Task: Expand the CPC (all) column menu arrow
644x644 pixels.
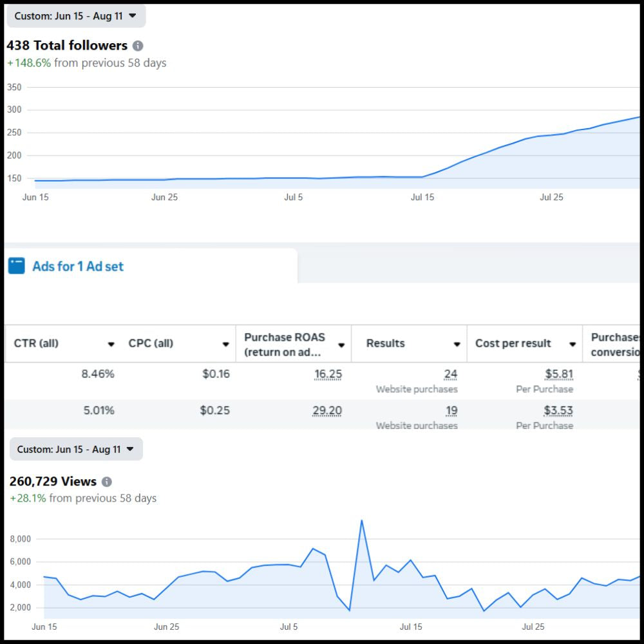Action: click(x=225, y=345)
